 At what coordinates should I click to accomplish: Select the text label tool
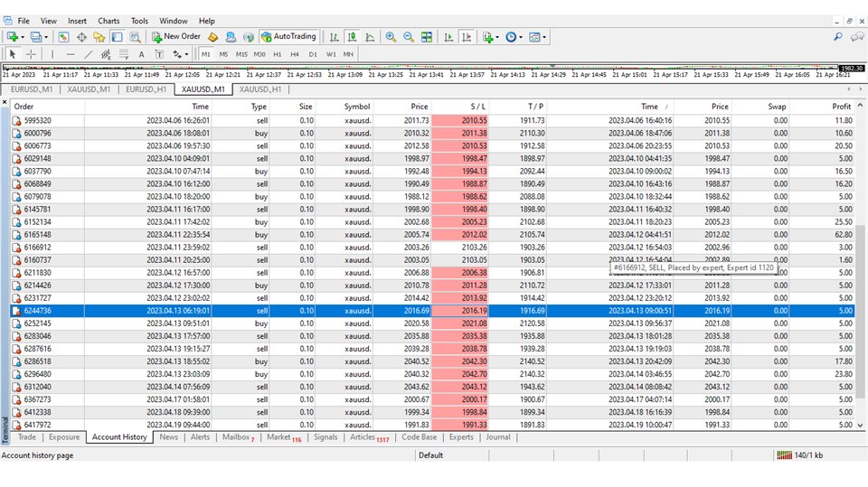tap(159, 54)
